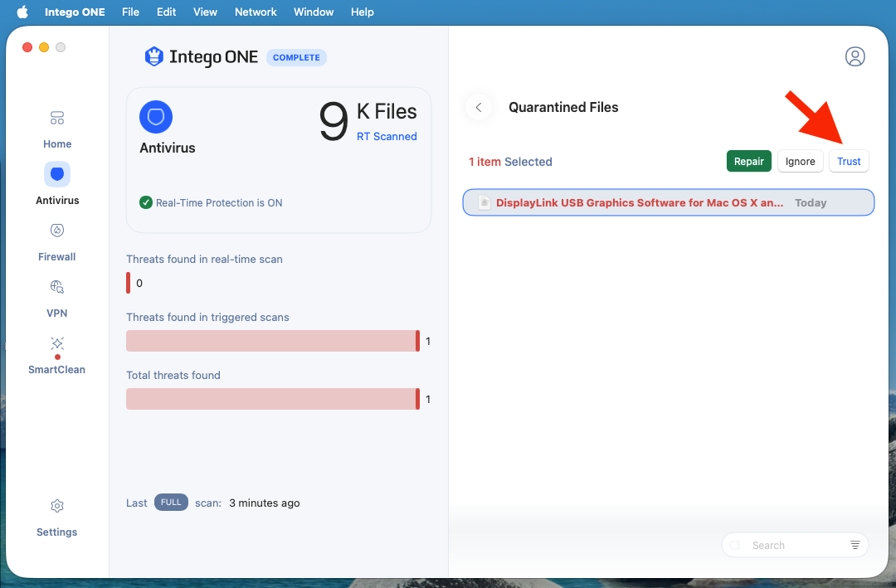Open the View menu
The width and height of the screenshot is (896, 588).
tap(205, 12)
